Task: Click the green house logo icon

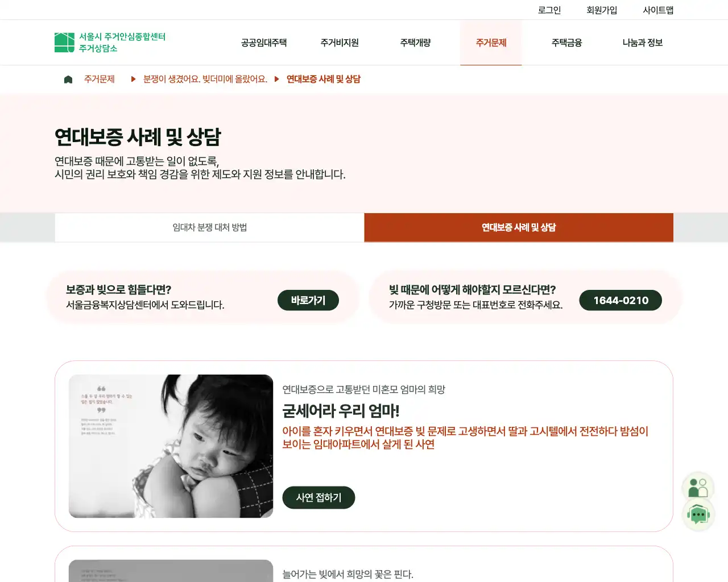Action: tap(64, 43)
